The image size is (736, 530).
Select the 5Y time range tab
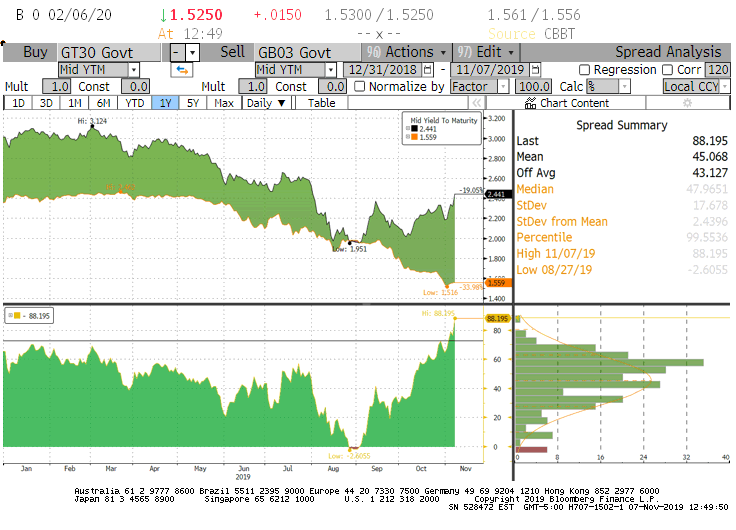[193, 103]
